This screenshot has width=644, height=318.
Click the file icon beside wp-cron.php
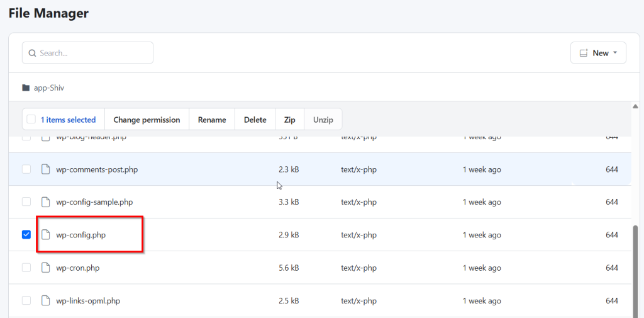coord(45,268)
